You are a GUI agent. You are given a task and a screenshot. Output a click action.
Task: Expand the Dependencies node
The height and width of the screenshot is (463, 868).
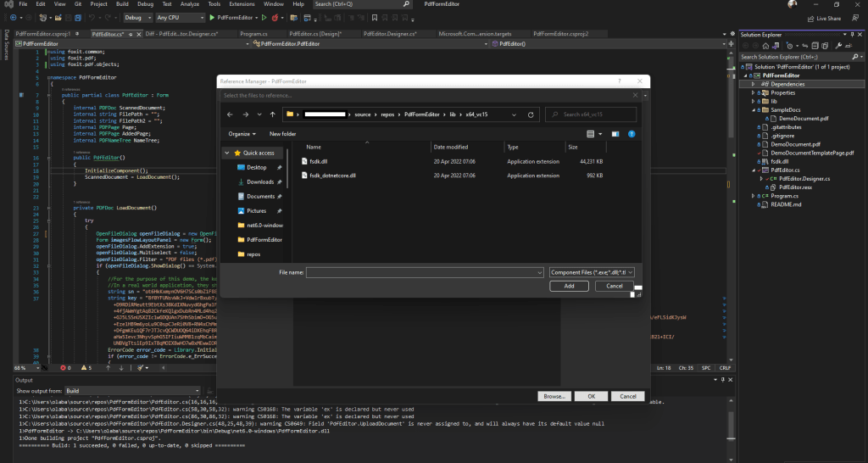(x=753, y=84)
